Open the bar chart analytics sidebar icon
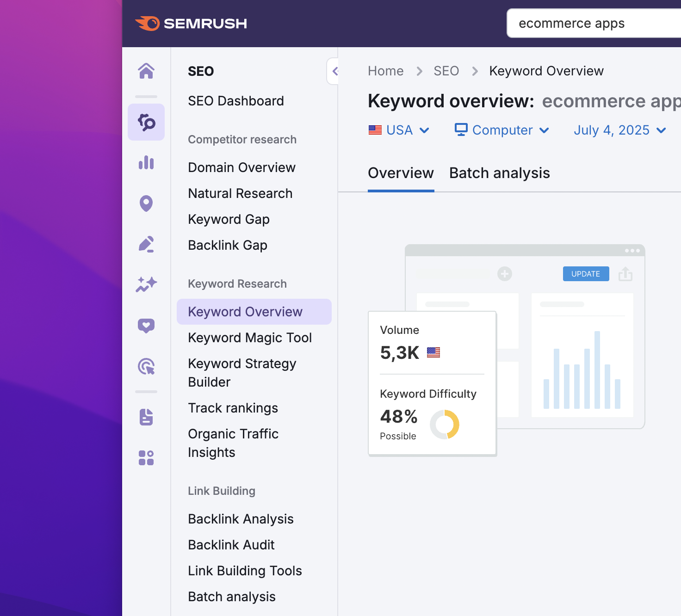Viewport: 681px width, 616px height. (x=146, y=162)
